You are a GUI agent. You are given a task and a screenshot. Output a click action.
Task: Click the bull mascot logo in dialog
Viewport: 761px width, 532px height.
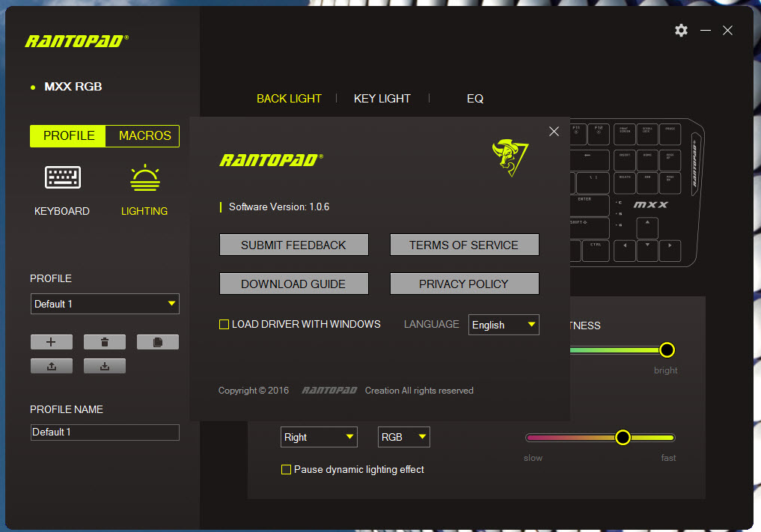pyautogui.click(x=510, y=157)
